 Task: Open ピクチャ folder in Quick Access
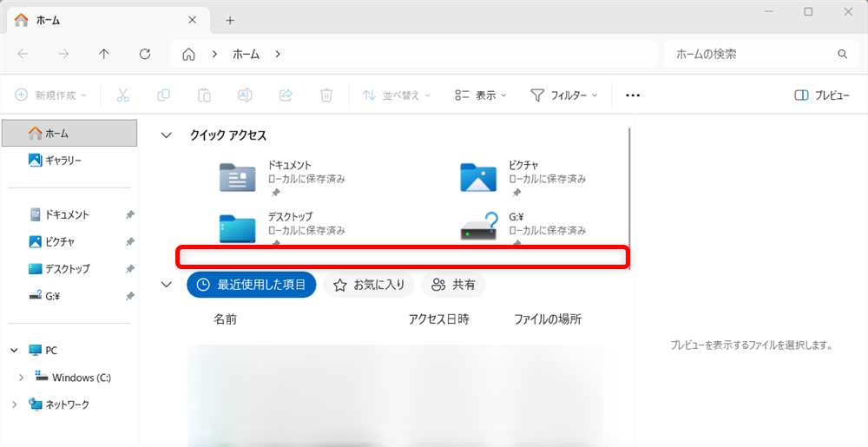pyautogui.click(x=523, y=178)
